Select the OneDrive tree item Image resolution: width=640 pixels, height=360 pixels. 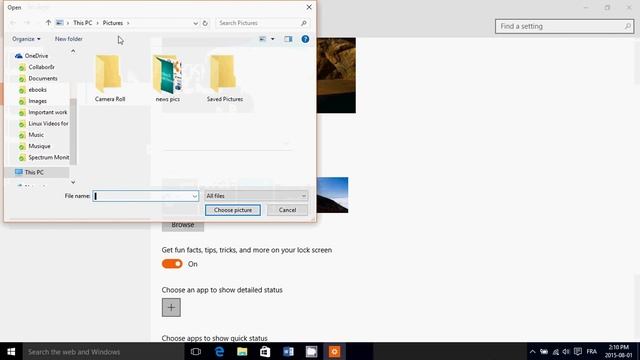click(36, 56)
